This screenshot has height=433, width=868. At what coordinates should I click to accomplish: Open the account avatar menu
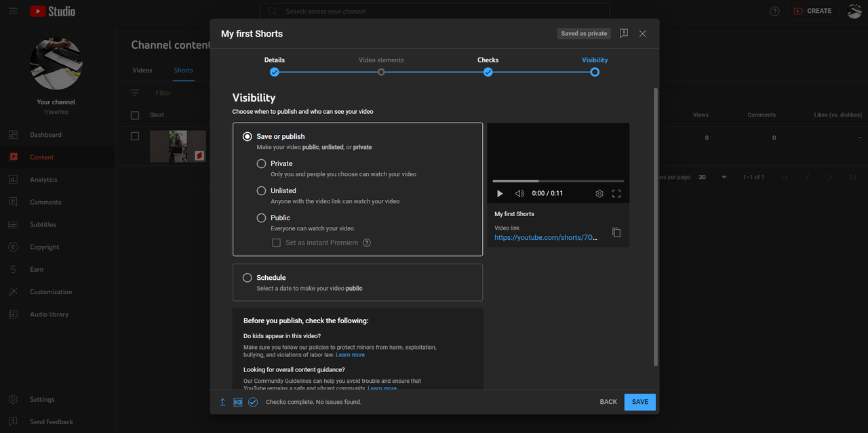tap(854, 11)
